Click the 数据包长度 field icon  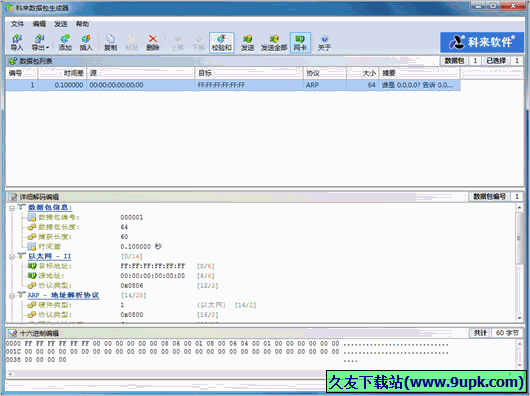tap(32, 227)
